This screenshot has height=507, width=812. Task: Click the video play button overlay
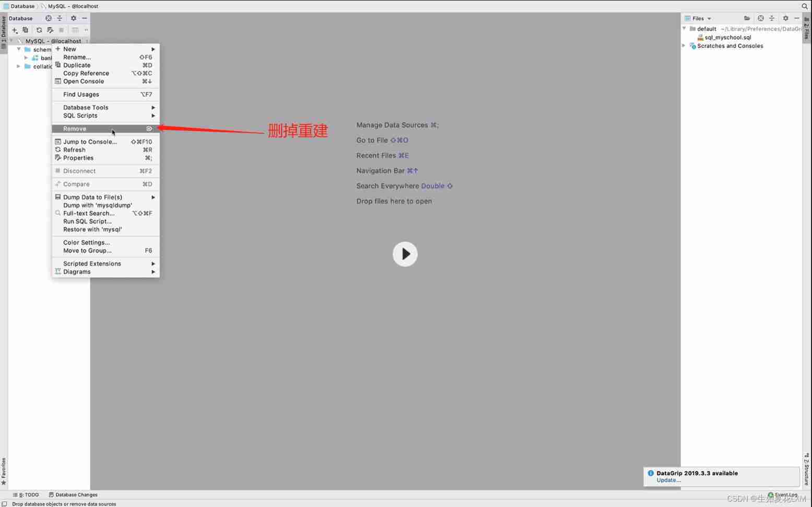pyautogui.click(x=405, y=254)
